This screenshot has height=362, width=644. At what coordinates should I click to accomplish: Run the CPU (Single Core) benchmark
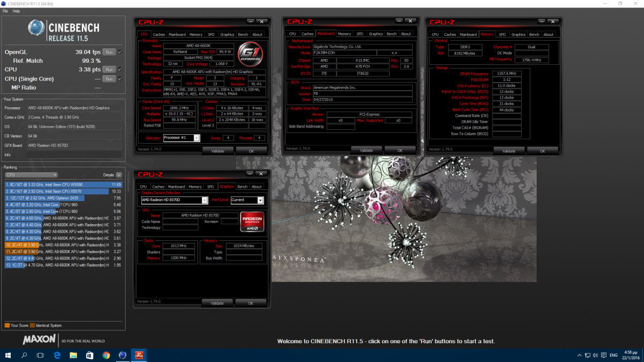(109, 79)
